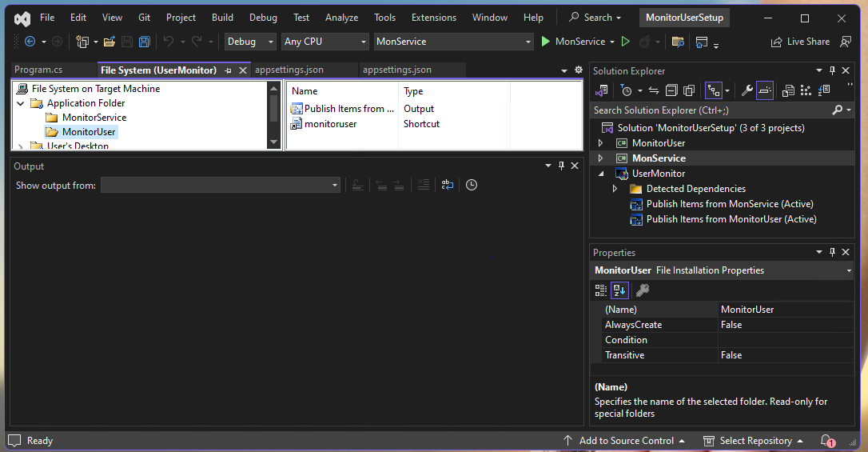Select MonitorService folder in file system tree
This screenshot has width=868, height=452.
point(94,118)
